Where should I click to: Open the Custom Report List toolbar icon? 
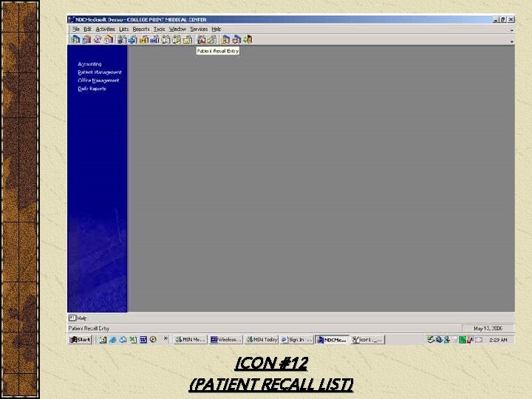coord(212,40)
